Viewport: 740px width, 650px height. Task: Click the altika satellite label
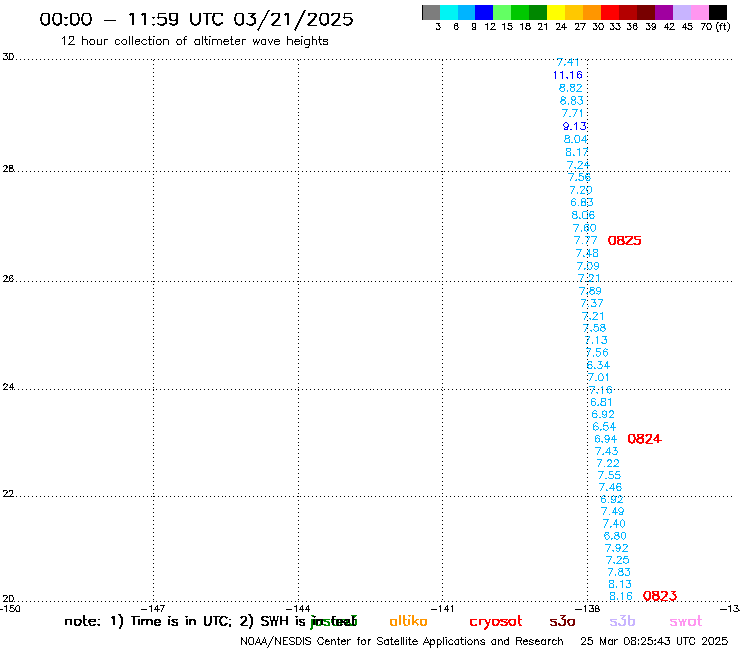tap(408, 621)
